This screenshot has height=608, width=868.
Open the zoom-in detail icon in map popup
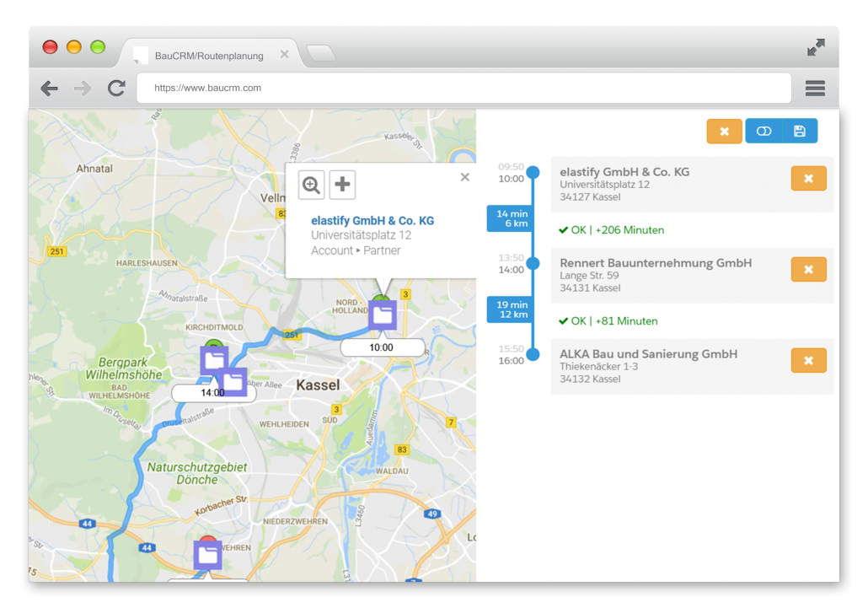(x=311, y=184)
